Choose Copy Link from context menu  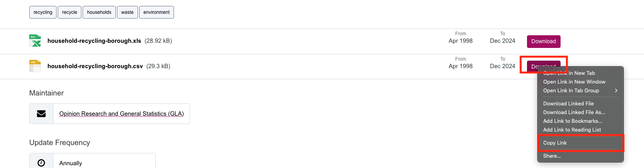tap(555, 143)
